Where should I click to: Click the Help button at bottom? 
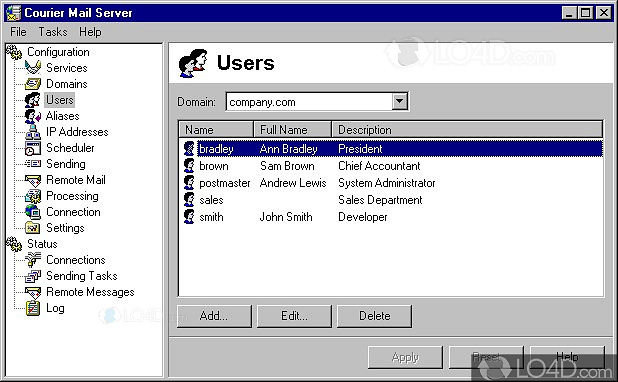point(567,357)
